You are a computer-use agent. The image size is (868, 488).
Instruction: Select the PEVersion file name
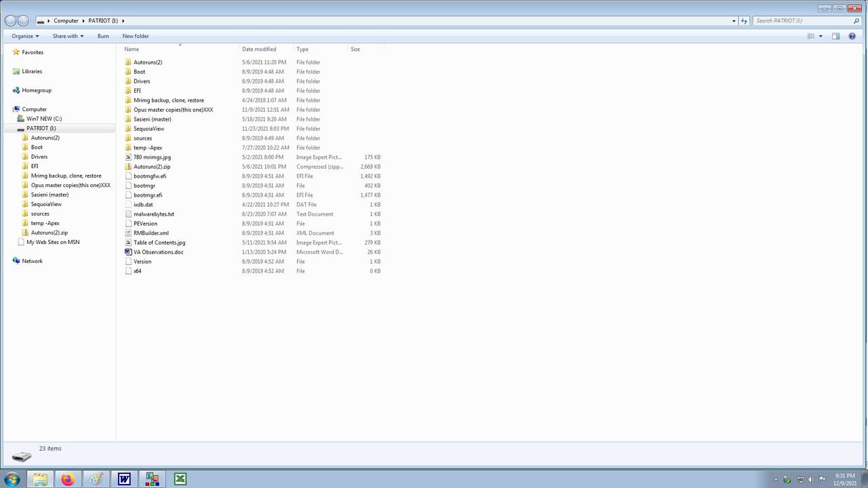tap(145, 224)
